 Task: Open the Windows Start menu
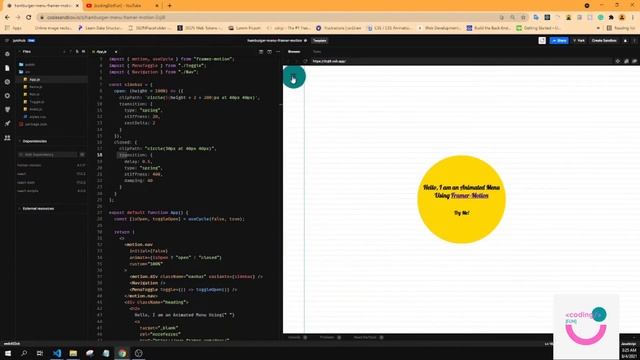(8, 353)
